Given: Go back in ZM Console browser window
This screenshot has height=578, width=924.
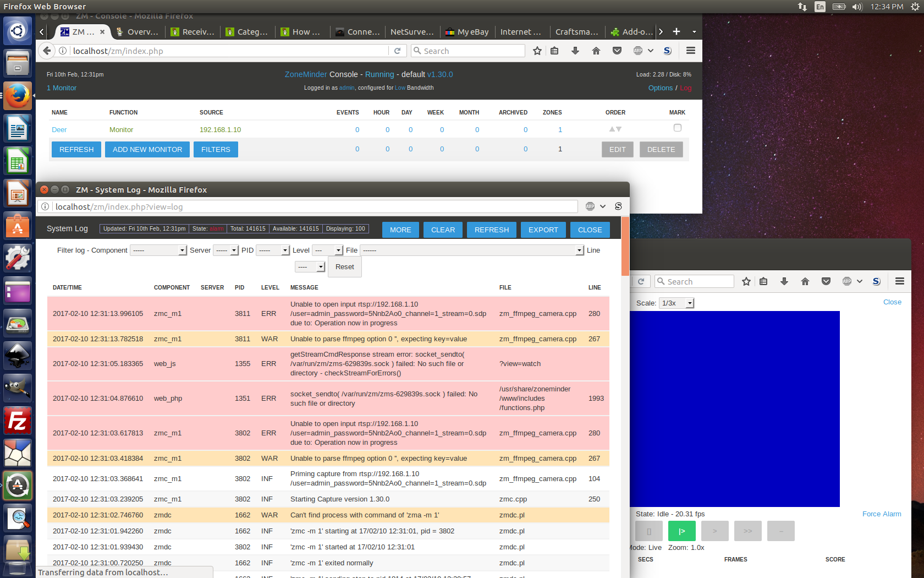Looking at the screenshot, I should click(47, 51).
